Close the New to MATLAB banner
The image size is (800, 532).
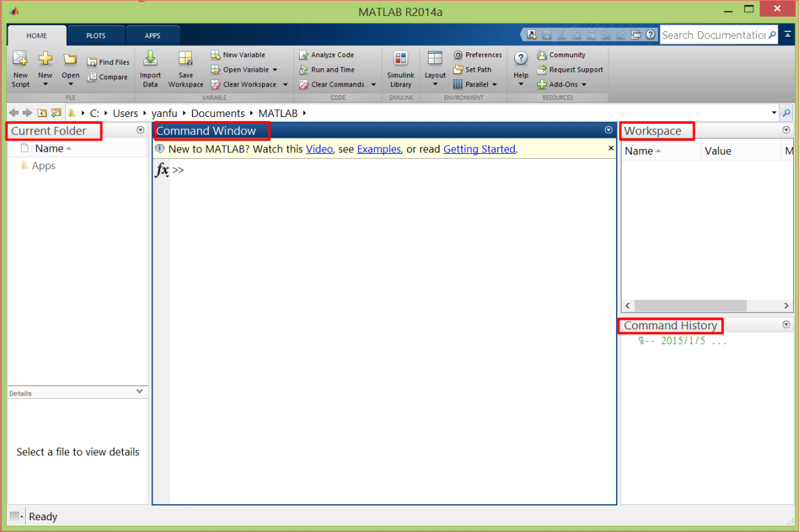(x=610, y=148)
